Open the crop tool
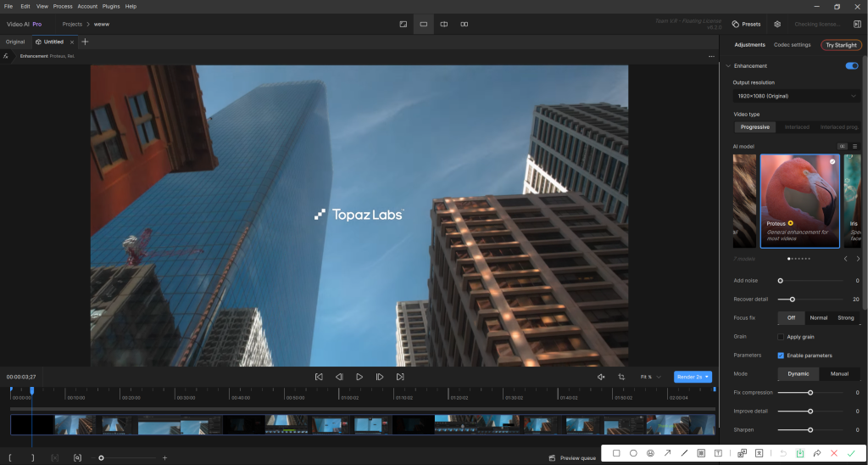Image resolution: width=868 pixels, height=465 pixels. pos(621,377)
